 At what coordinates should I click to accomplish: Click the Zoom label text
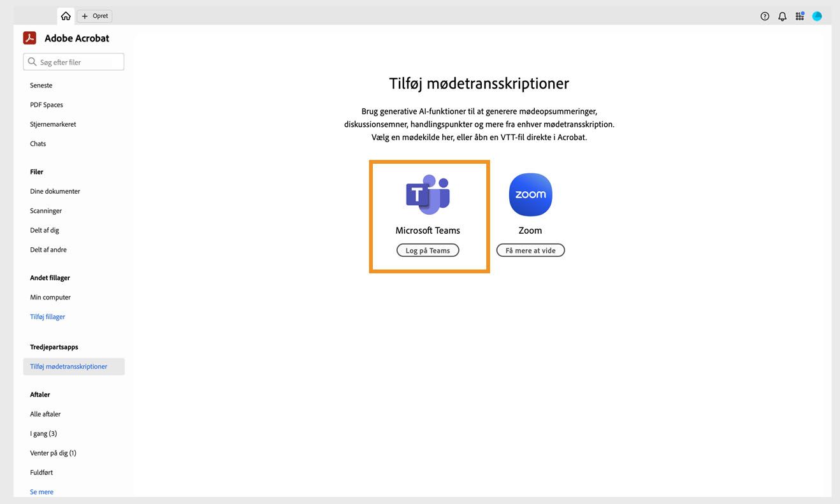coord(530,231)
